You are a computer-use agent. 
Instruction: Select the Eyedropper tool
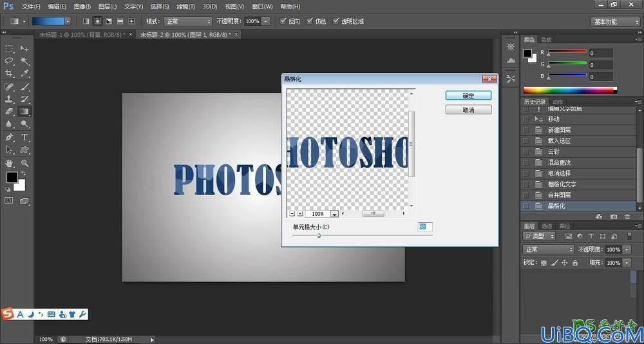(x=24, y=73)
